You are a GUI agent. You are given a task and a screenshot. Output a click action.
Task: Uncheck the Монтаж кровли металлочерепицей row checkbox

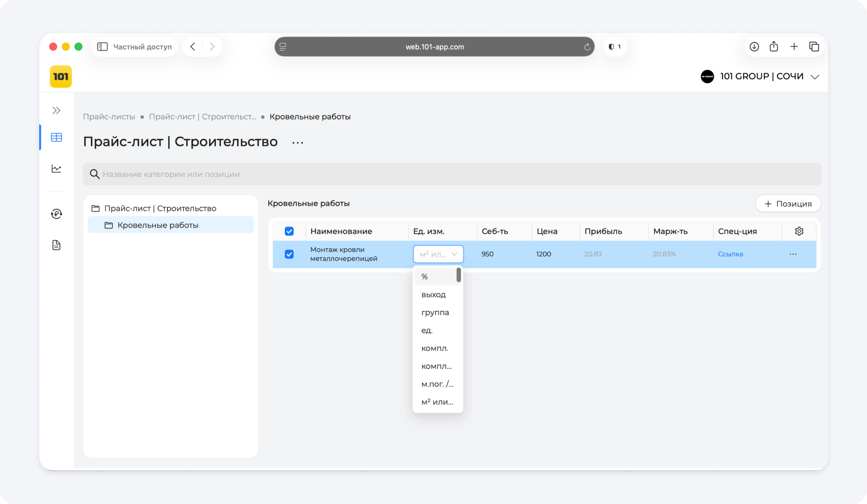point(289,254)
